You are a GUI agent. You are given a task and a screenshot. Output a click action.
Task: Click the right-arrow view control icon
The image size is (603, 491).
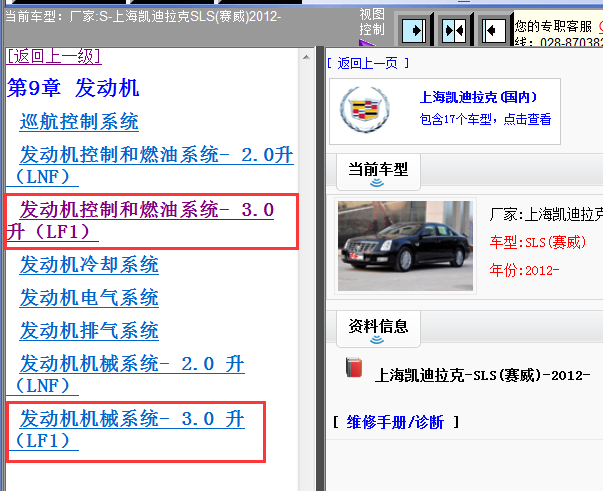pyautogui.click(x=414, y=30)
